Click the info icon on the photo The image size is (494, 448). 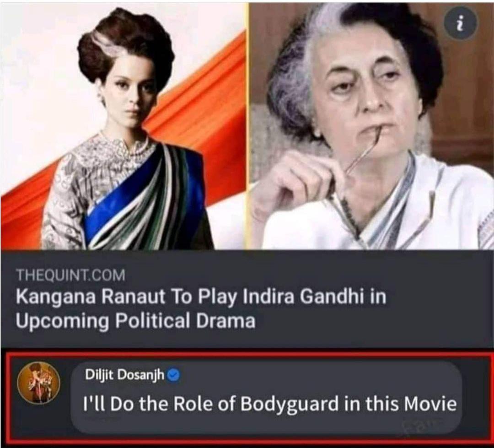coord(461,23)
